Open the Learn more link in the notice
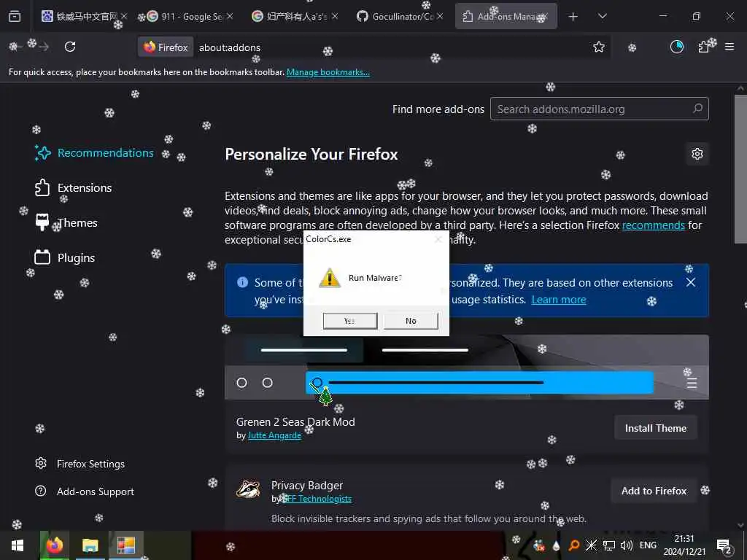 click(559, 300)
